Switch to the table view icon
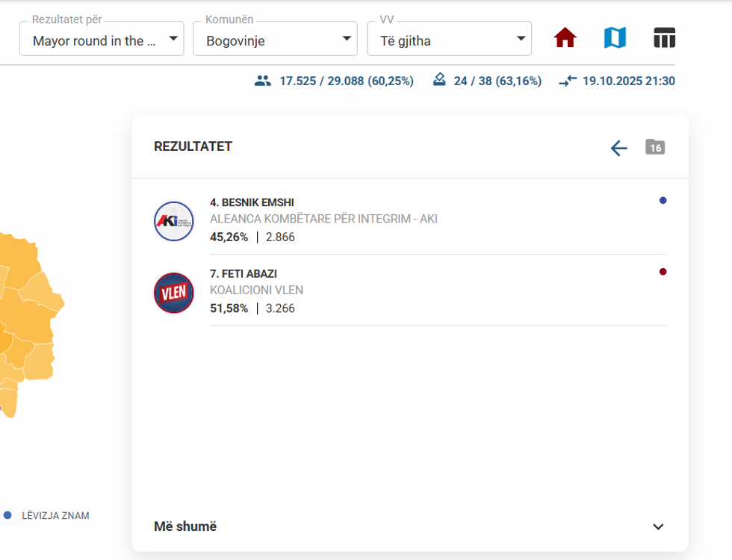 click(x=664, y=38)
